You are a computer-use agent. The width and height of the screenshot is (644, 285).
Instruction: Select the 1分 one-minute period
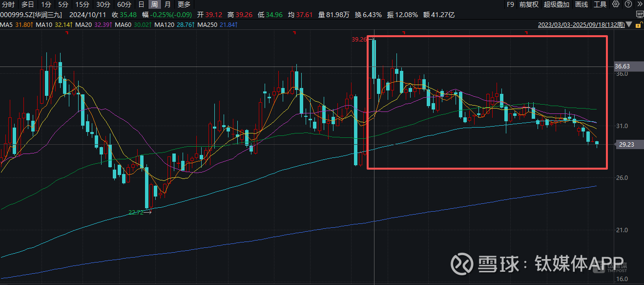pyautogui.click(x=46, y=4)
